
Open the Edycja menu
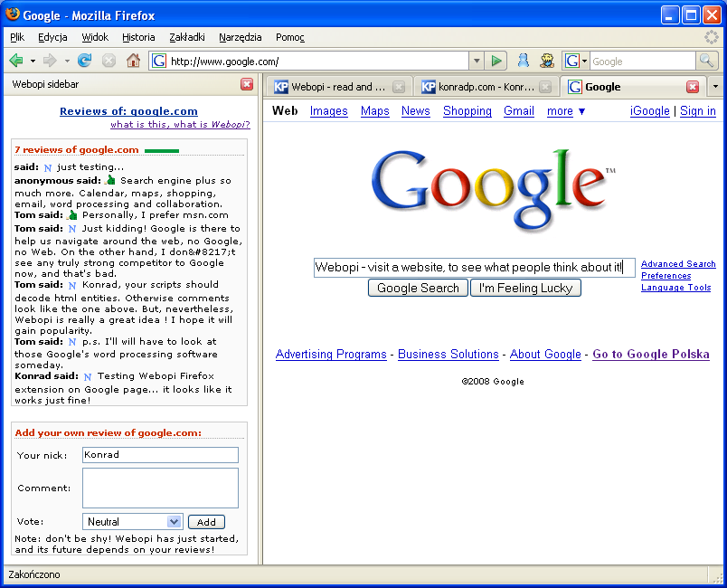[x=52, y=37]
